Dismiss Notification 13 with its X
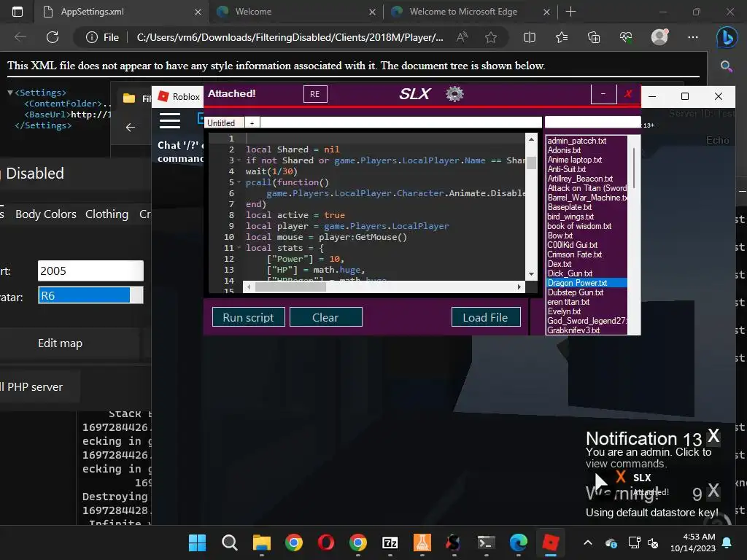This screenshot has width=747, height=560. pyautogui.click(x=713, y=435)
